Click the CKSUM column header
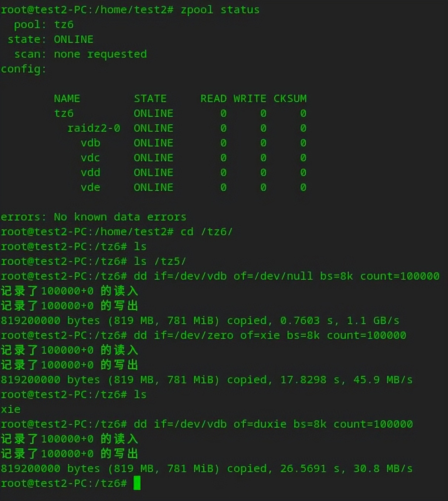 tap(290, 98)
